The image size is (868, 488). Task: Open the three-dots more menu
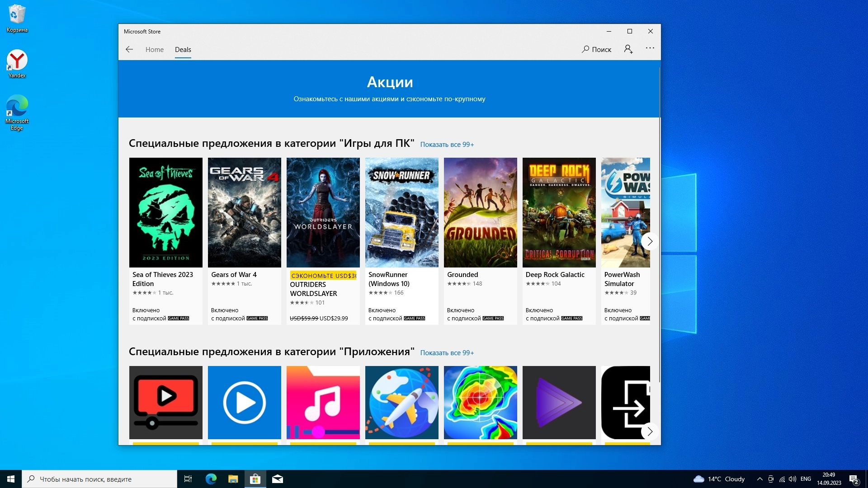click(650, 48)
